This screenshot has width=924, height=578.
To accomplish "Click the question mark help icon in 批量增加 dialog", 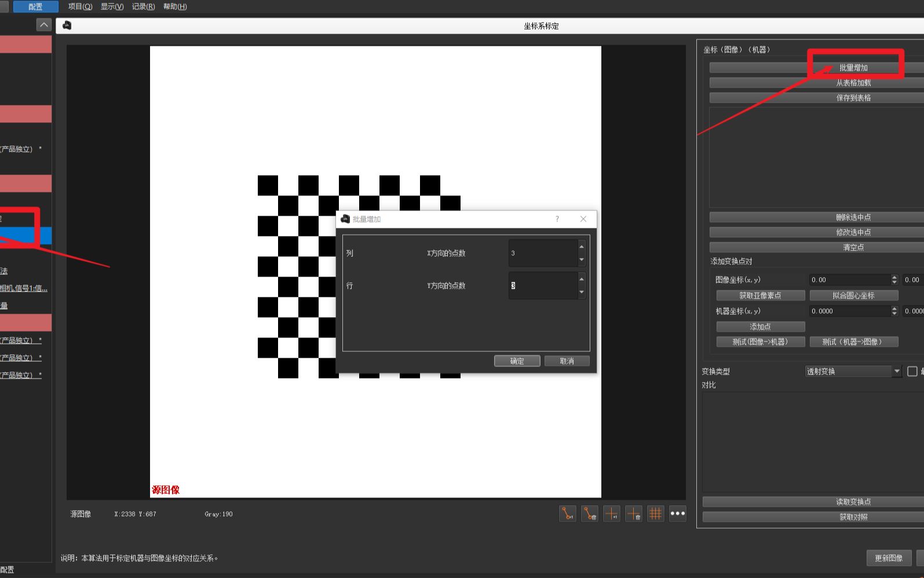I will [x=557, y=219].
